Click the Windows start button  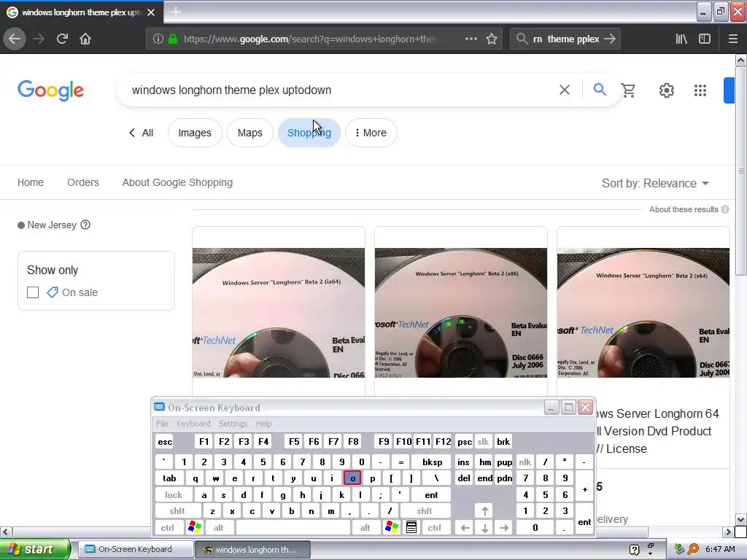click(34, 549)
